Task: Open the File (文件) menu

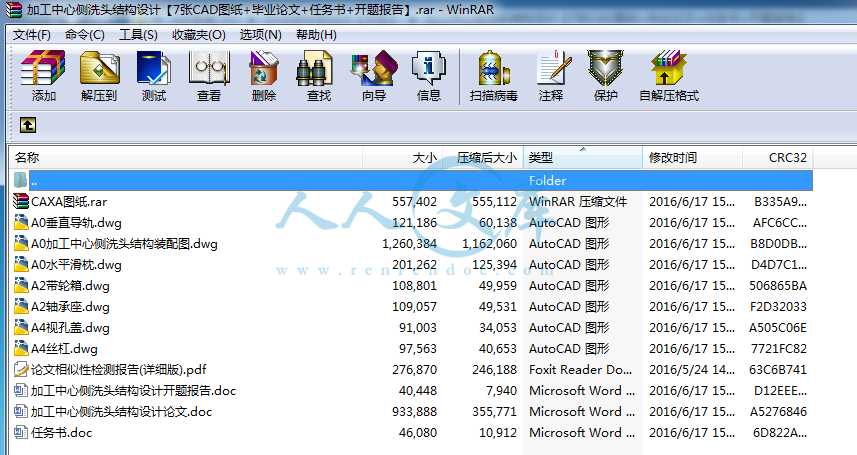Action: click(32, 35)
